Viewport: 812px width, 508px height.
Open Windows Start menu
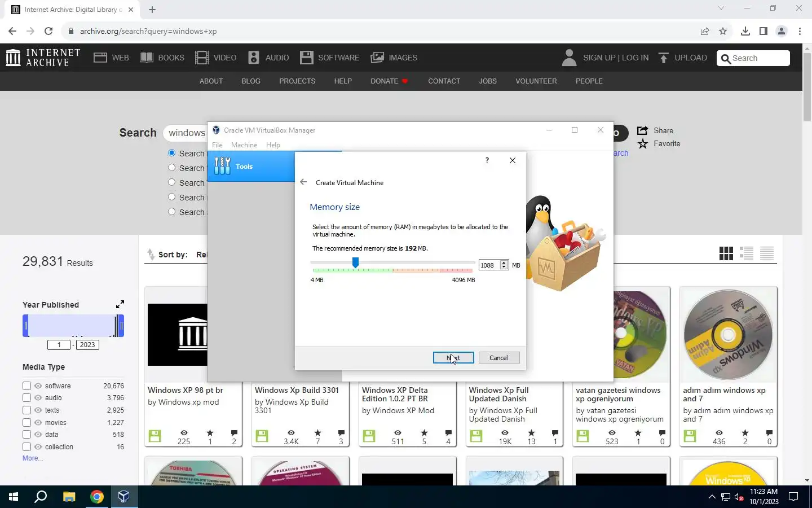click(14, 497)
